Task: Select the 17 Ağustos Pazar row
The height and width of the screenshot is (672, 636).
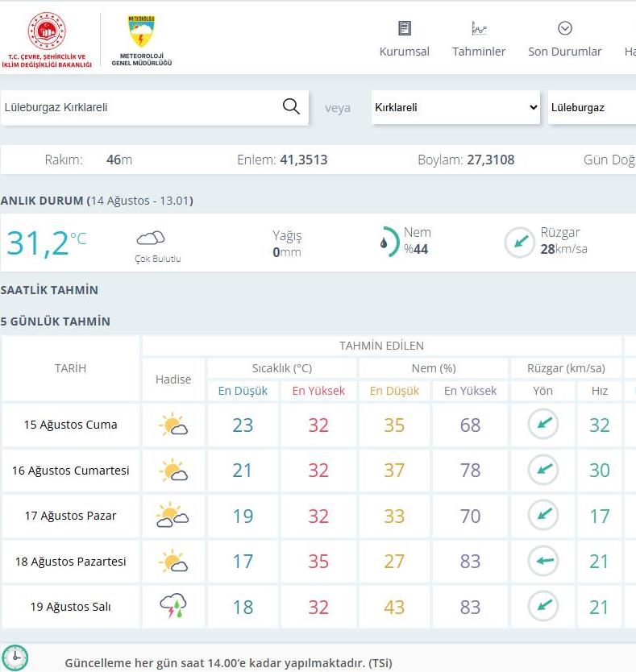Action: (x=71, y=516)
